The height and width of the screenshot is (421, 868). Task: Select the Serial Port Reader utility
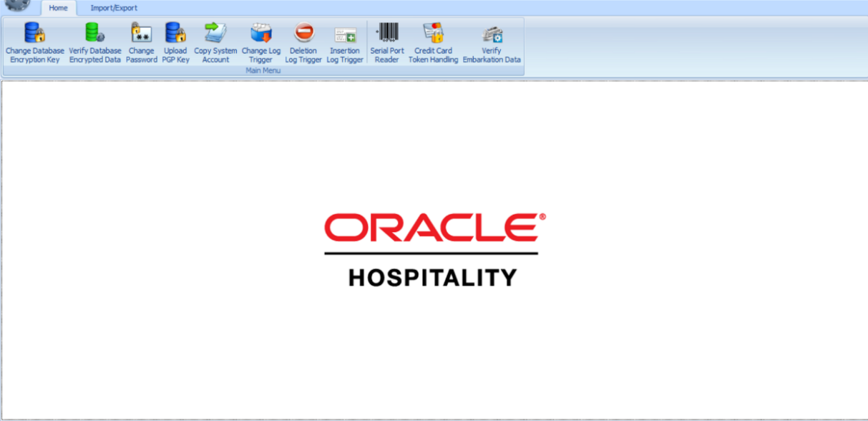(x=386, y=42)
